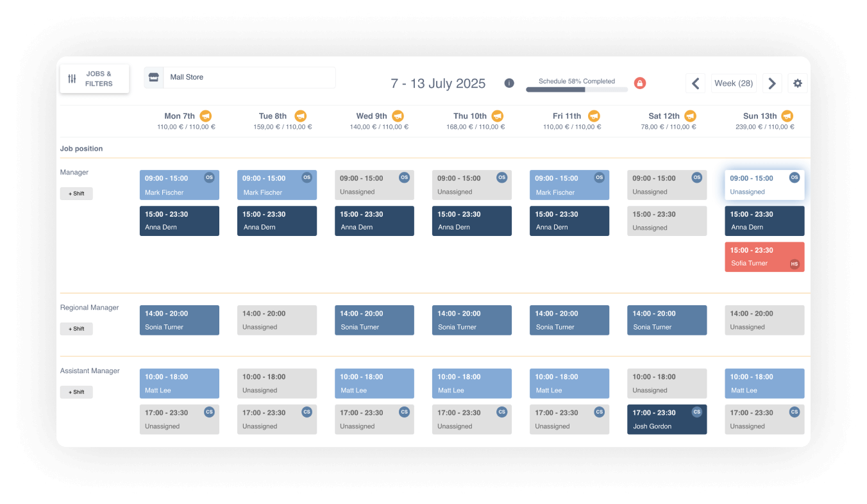Image resolution: width=867 pixels, height=504 pixels.
Task: Select Sofia Turner's red 15:00 - 23:30 shift
Action: tap(764, 256)
